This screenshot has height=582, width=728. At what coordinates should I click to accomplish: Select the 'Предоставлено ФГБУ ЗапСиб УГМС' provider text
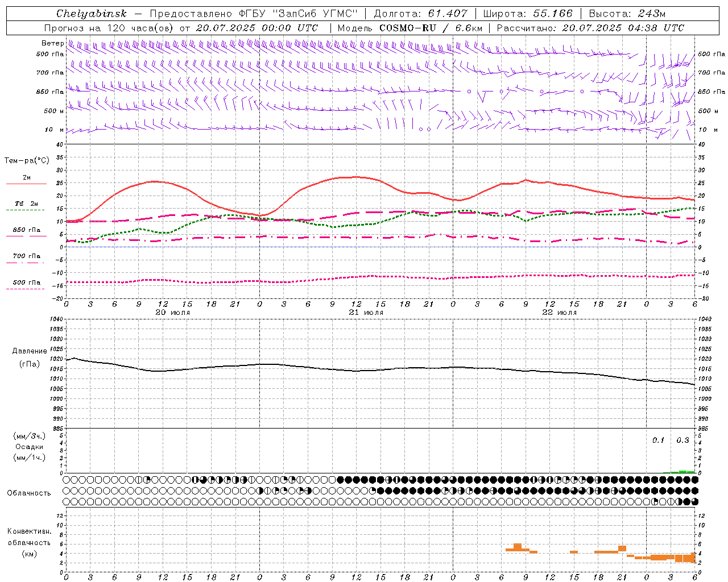pyautogui.click(x=254, y=14)
